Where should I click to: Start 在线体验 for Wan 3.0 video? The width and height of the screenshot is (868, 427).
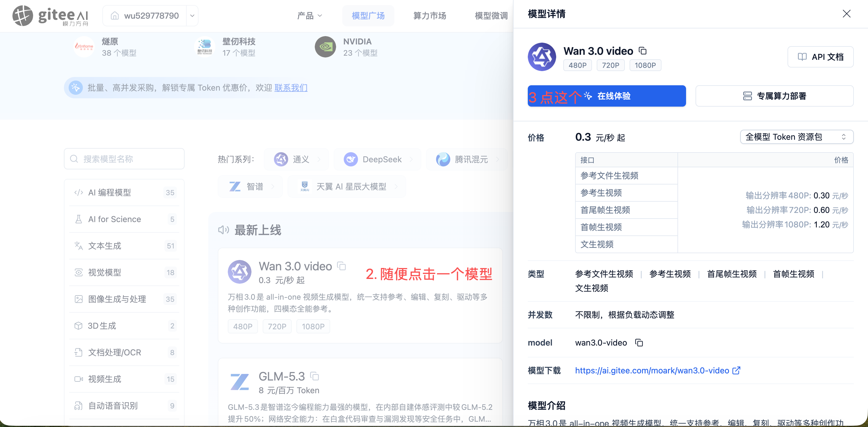point(606,96)
